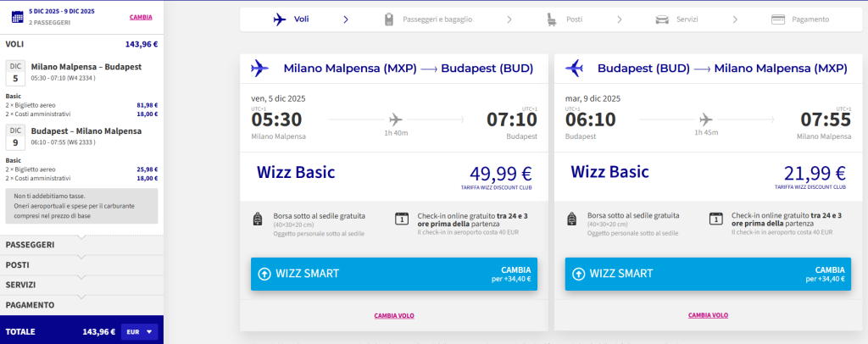
Task: Click return plane icon beside Budapest (BUD)
Action: coord(574,69)
